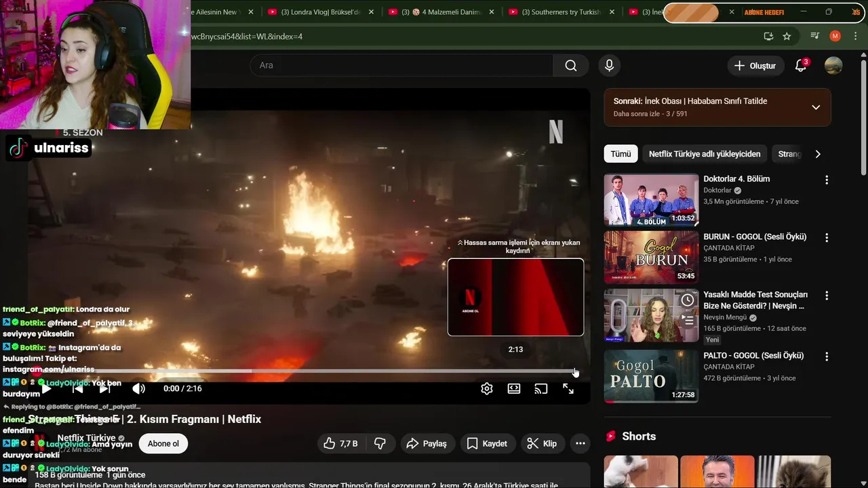Cast video to a device

(x=541, y=388)
